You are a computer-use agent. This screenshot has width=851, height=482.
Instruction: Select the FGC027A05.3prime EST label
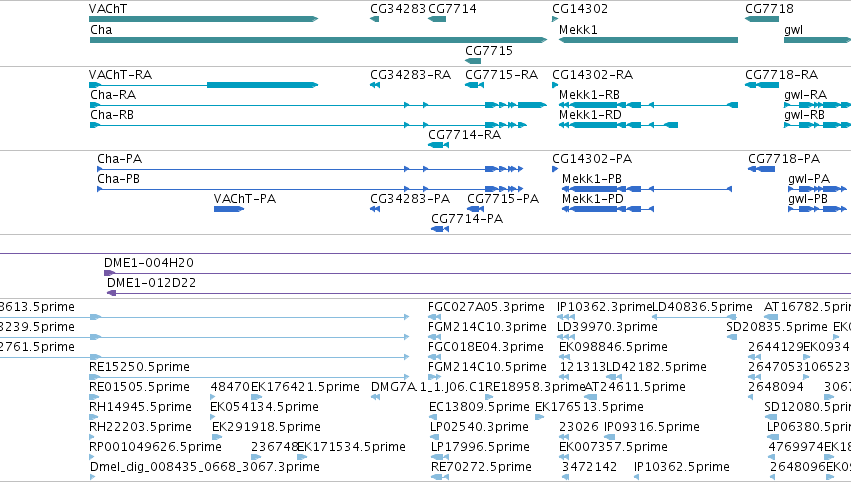click(x=486, y=307)
